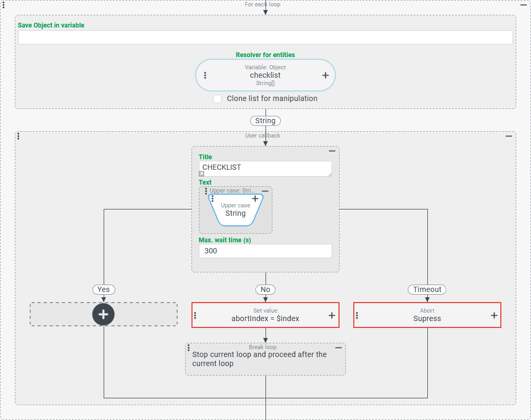Edit Max. wait time field showing 300
531x420 pixels.
[x=265, y=251]
